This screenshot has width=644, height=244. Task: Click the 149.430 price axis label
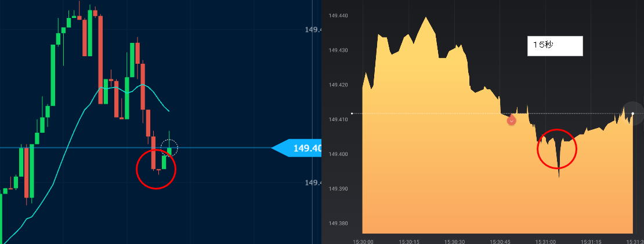[x=338, y=50]
